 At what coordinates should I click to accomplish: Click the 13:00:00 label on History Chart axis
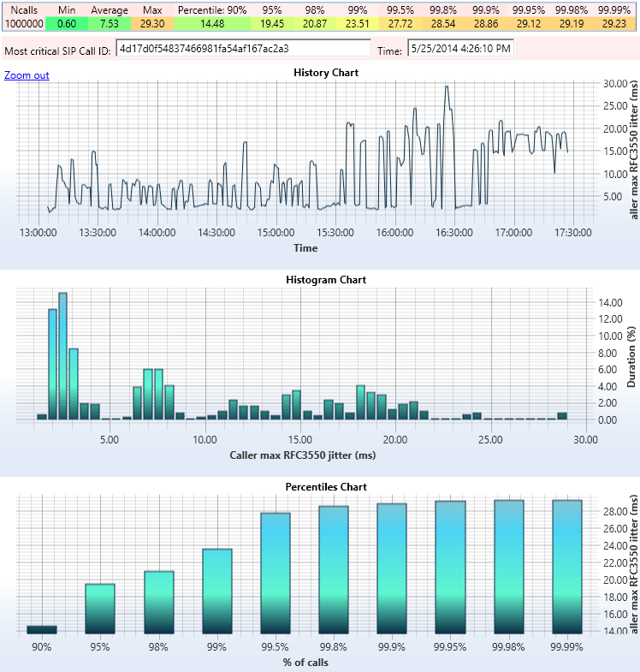(38, 232)
